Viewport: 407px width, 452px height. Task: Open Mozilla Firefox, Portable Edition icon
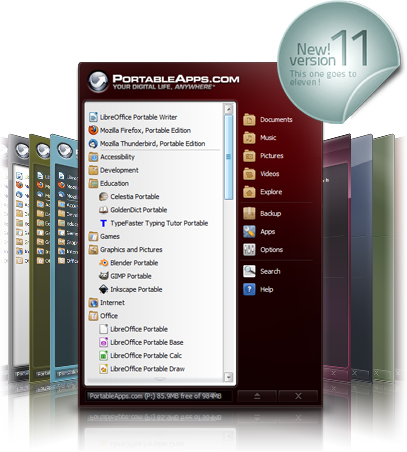click(x=93, y=130)
